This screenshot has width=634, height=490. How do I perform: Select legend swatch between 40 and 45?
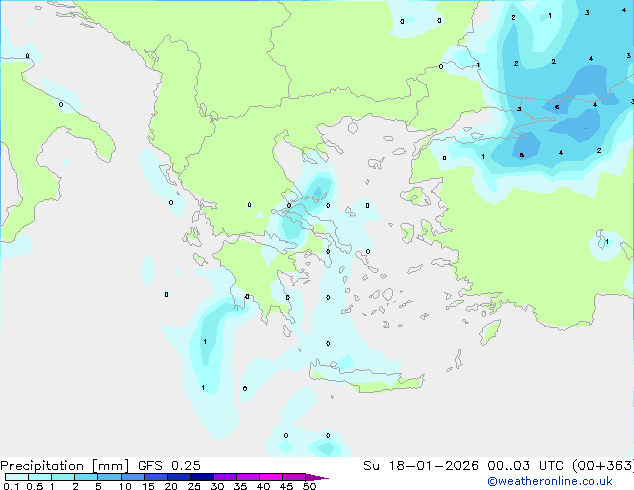(271, 477)
